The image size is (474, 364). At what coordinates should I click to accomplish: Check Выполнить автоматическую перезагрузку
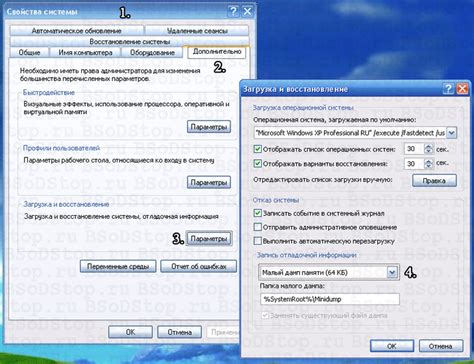257,241
